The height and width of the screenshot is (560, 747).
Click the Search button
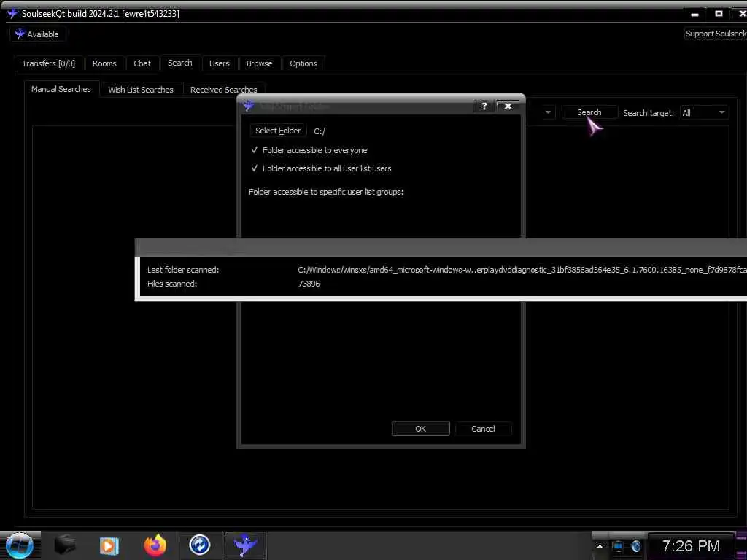pos(589,112)
